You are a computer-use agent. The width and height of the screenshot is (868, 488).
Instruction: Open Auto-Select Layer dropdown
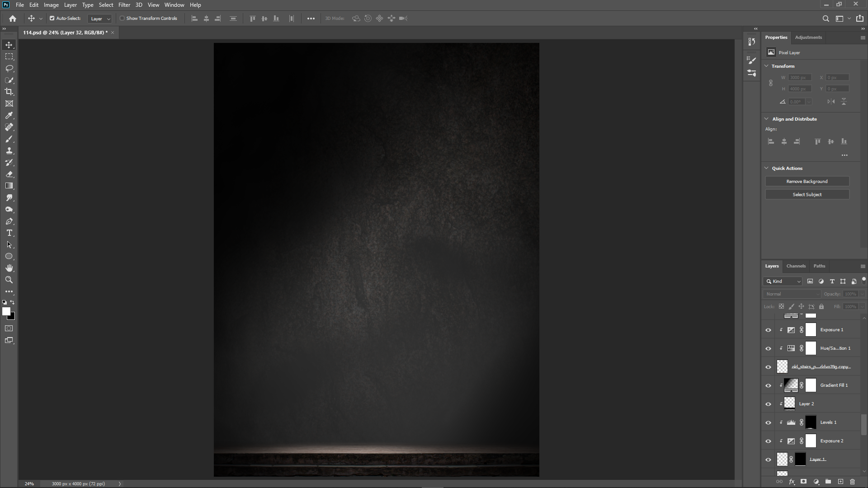point(100,19)
